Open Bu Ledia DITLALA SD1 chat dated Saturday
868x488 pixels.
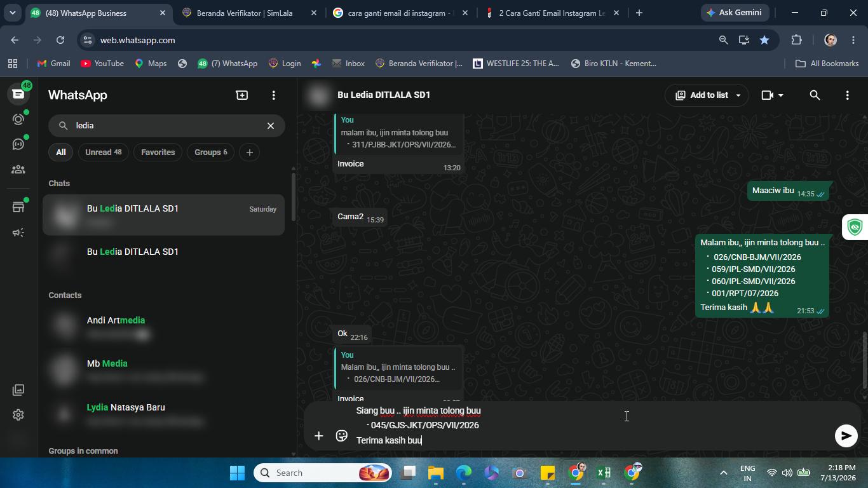coord(164,215)
